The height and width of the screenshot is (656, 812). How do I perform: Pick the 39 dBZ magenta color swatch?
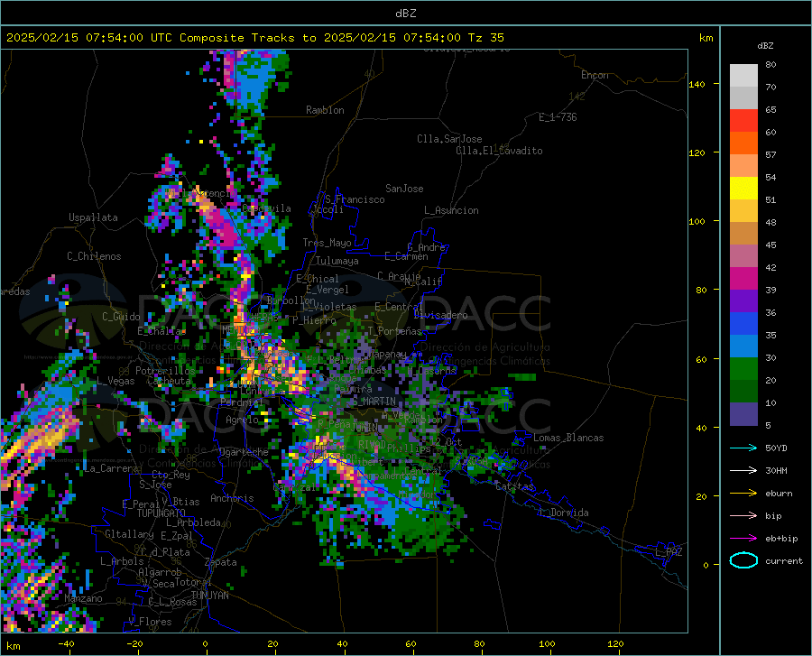743,279
